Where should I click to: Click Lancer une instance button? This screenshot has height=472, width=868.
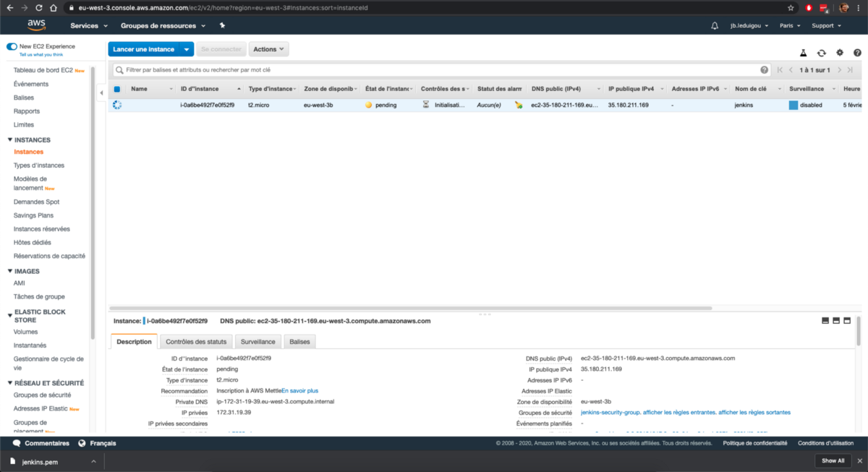click(x=144, y=49)
